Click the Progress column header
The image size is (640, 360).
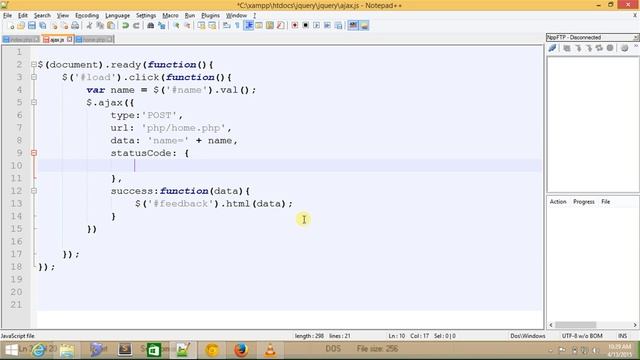click(584, 202)
